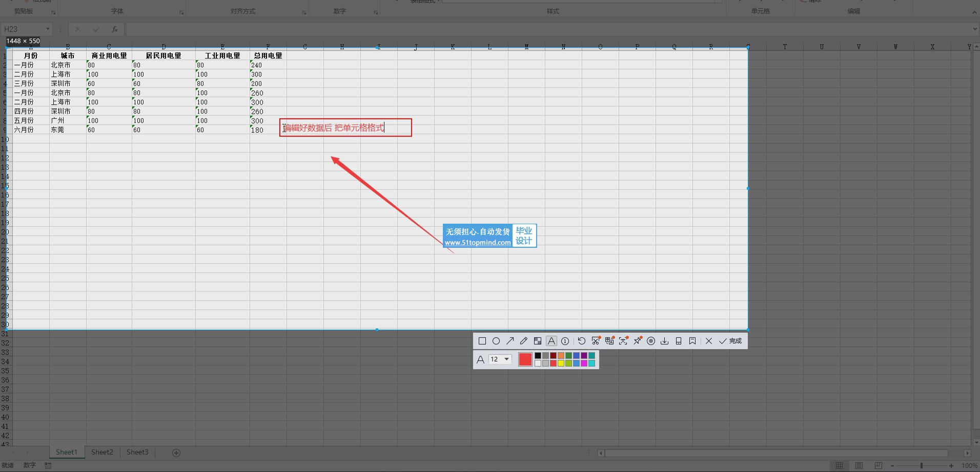This screenshot has width=980, height=472.
Task: Switch to the Sheet2 tab
Action: click(x=102, y=453)
